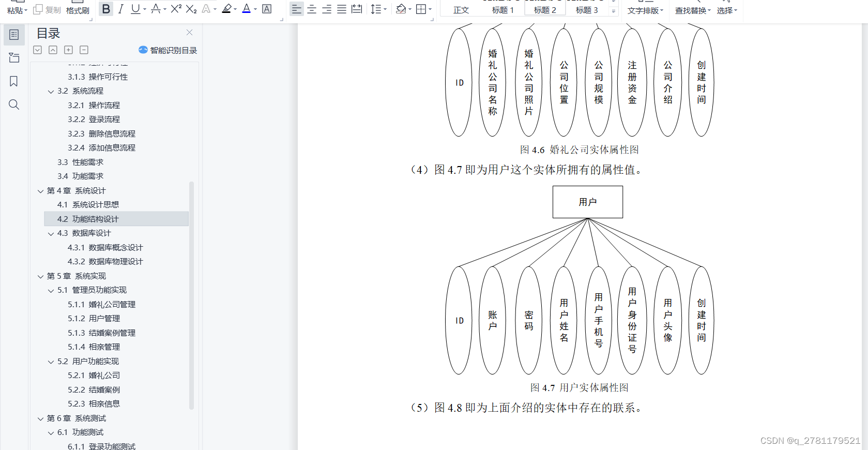Open the chapter navigation sidebar icon

pos(14,58)
